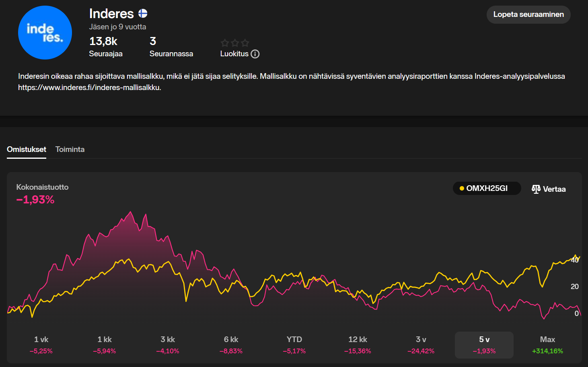
Task: Select the 6 kk time range
Action: click(x=231, y=344)
